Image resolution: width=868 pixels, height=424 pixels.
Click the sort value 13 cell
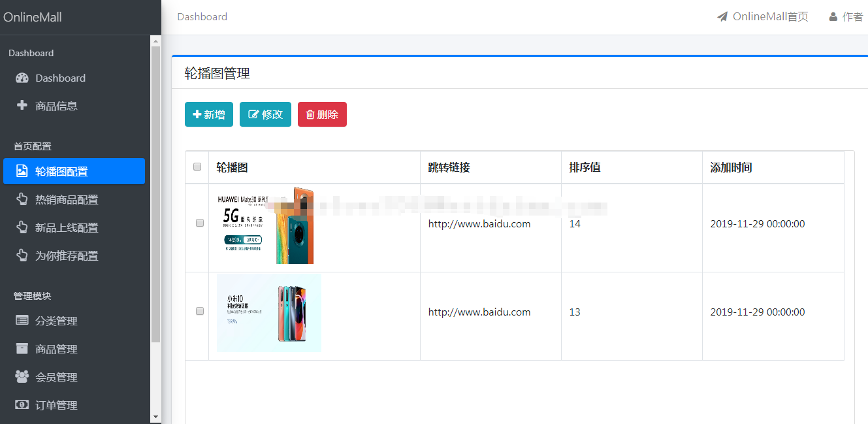point(632,316)
